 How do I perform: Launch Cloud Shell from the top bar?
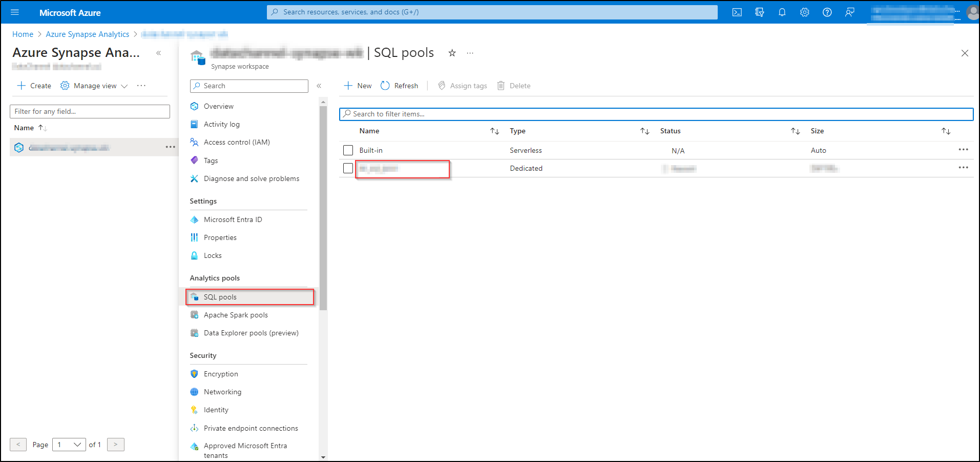coord(737,12)
